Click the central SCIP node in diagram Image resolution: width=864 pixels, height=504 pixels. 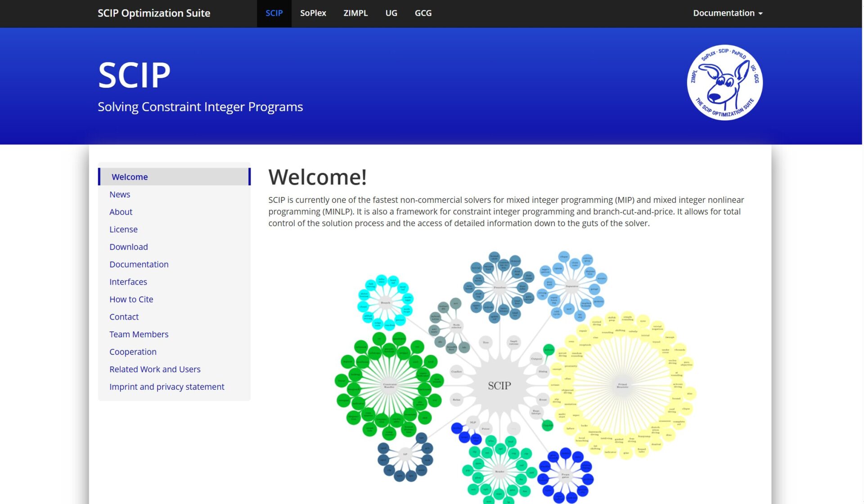coord(499,386)
